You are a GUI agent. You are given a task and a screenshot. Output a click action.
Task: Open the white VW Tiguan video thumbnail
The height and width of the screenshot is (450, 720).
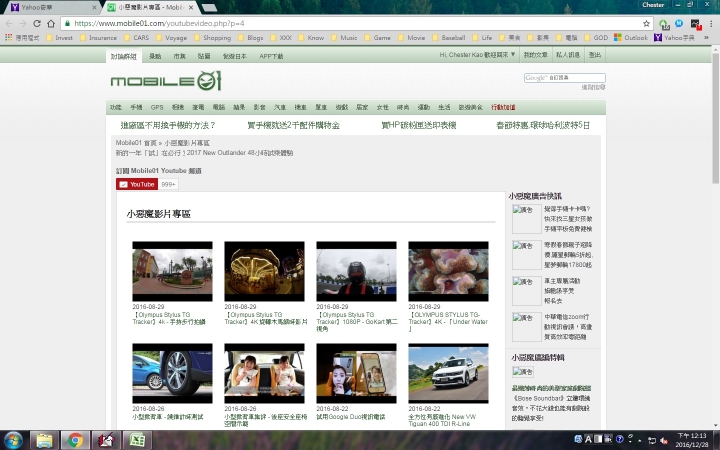point(448,373)
